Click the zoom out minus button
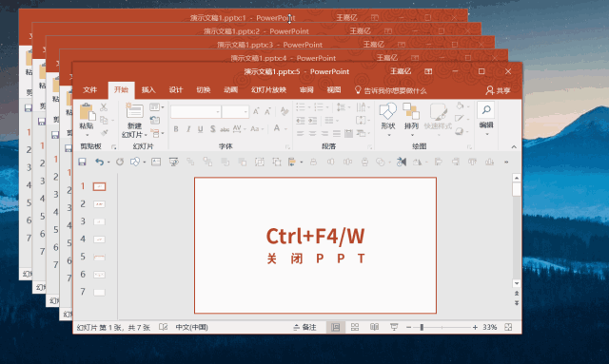 coord(408,327)
